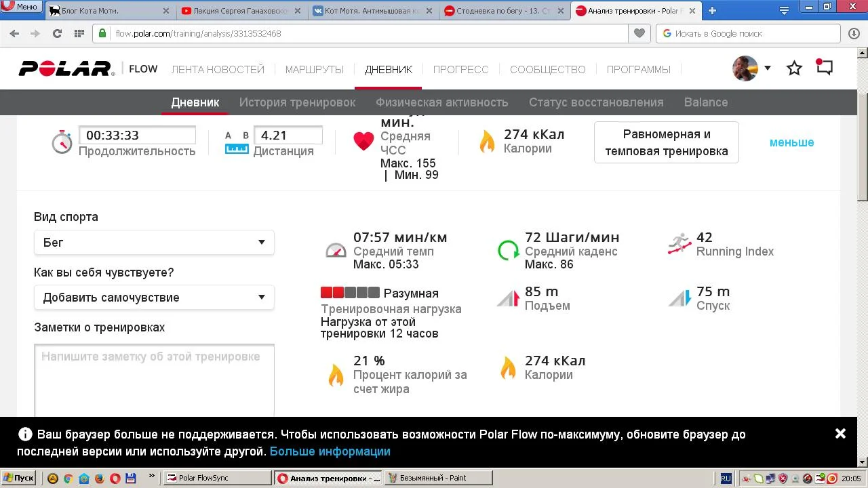
Task: Click the Running Index runner icon
Action: coord(679,244)
